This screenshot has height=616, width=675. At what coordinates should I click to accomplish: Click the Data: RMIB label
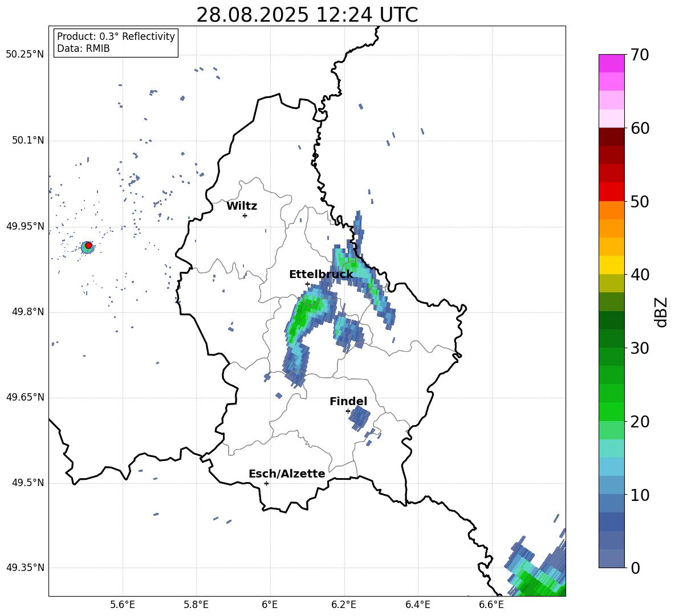point(83,48)
